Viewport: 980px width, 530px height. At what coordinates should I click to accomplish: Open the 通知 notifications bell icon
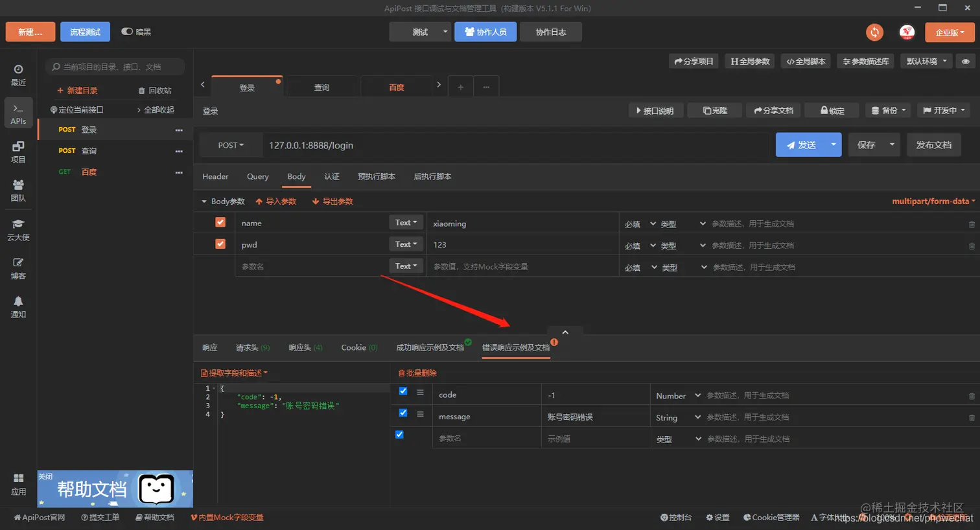pyautogui.click(x=18, y=307)
